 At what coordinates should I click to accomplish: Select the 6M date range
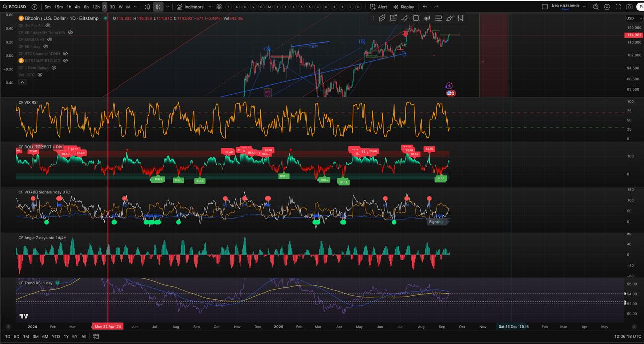[45, 337]
